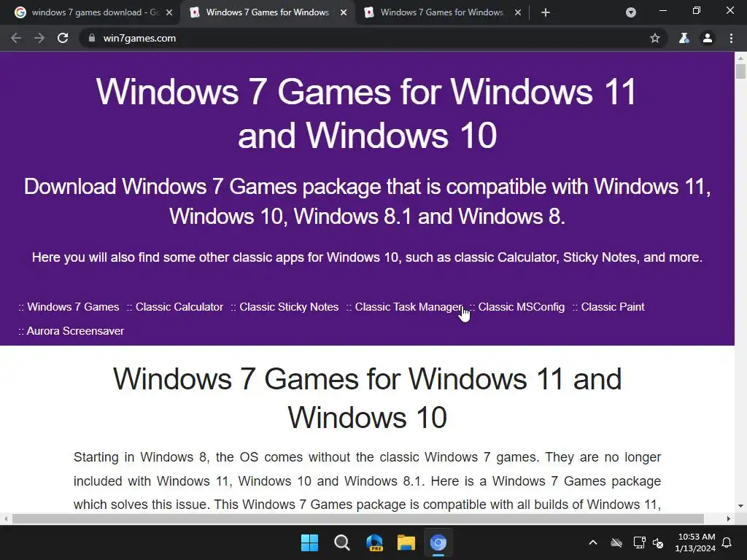Select the second Windows 7 Games tab
Image resolution: width=747 pixels, height=560 pixels.
[267, 12]
